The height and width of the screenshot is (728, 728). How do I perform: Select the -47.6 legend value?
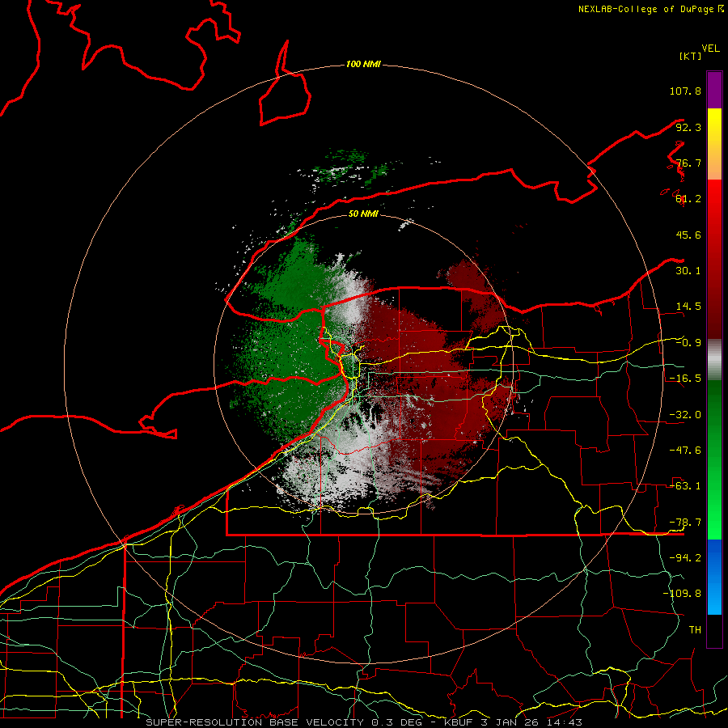[685, 451]
